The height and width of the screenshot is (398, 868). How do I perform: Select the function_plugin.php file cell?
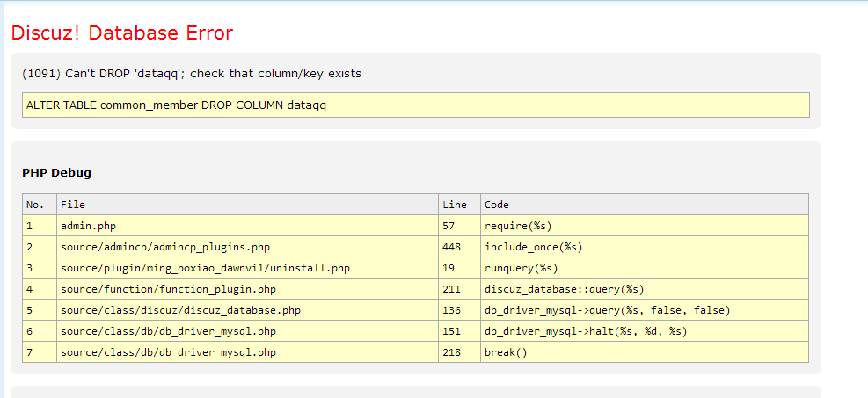click(x=168, y=289)
